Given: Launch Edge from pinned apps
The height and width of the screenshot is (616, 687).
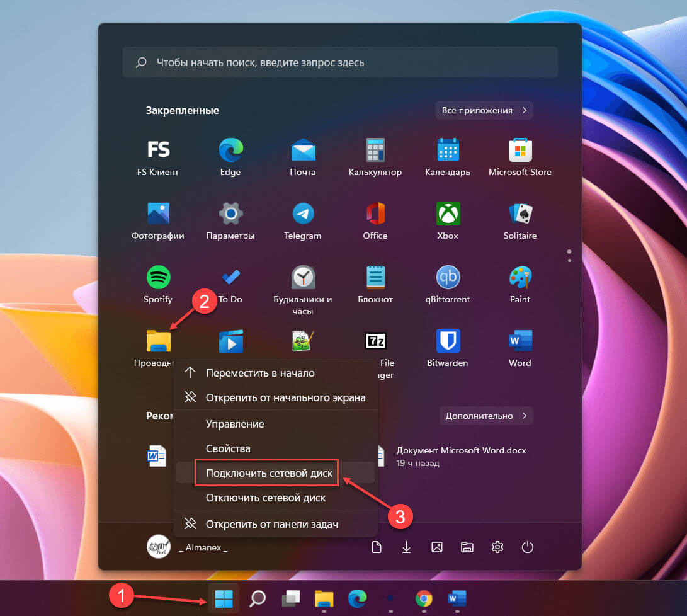Looking at the screenshot, I should tap(230, 157).
